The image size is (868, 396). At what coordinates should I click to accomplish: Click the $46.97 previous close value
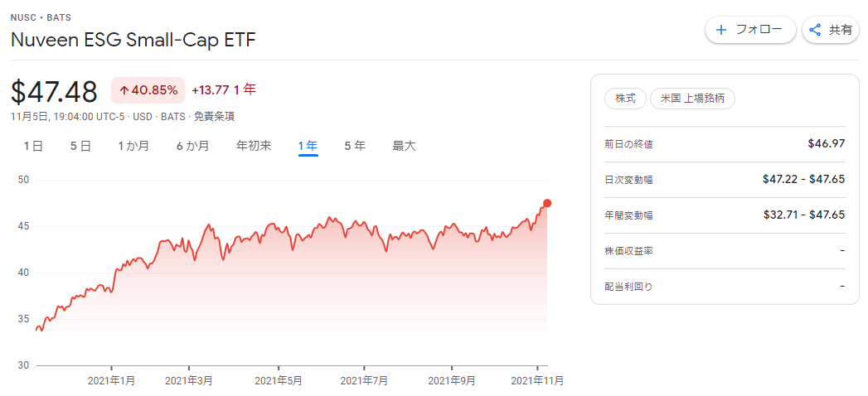[827, 144]
